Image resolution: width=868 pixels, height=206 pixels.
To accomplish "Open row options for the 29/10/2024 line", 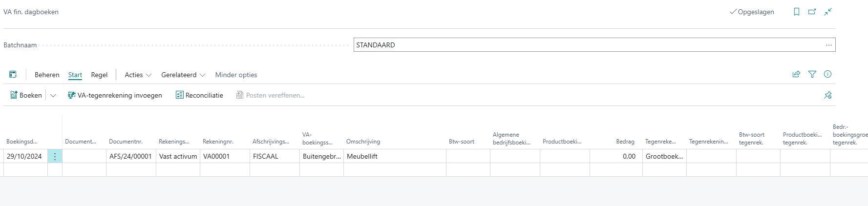I will [55, 156].
